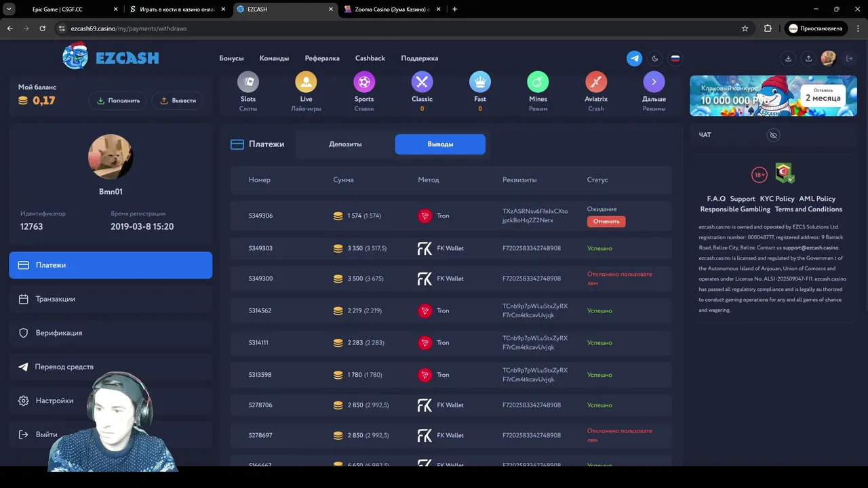Click the Отклонено status in row 5278697
This screenshot has width=868, height=488.
tap(620, 435)
